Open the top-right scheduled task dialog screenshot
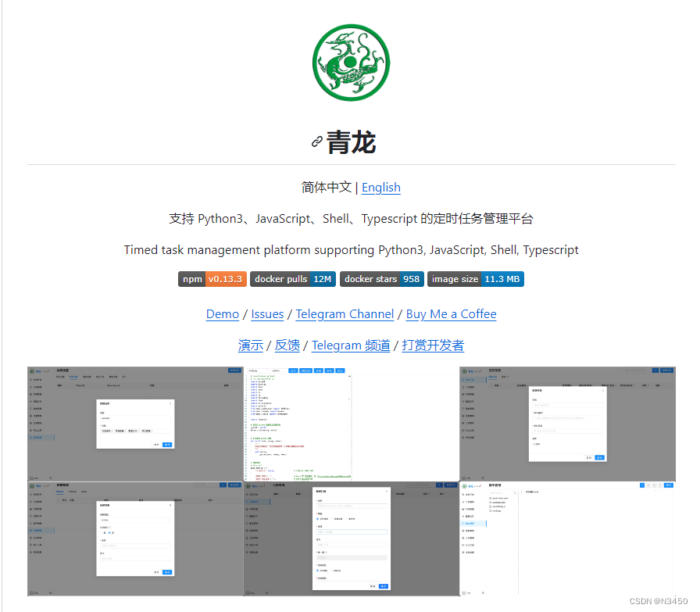700x612 pixels. tap(567, 424)
